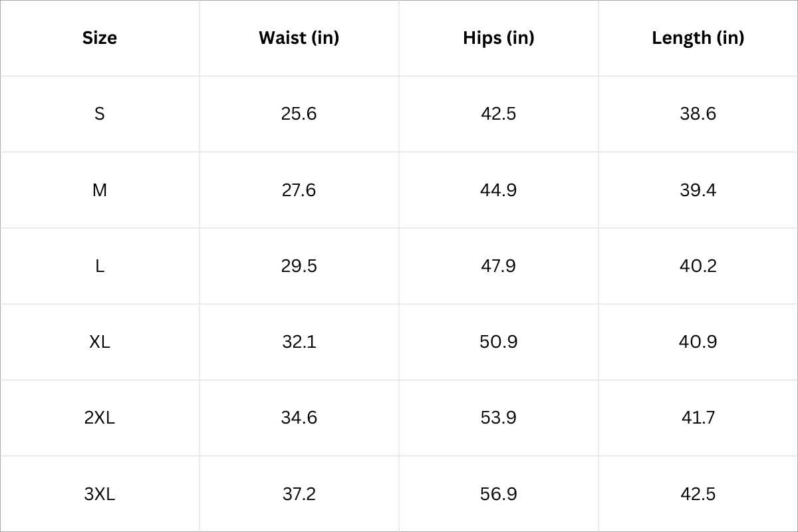Click hips value 53.9 for 2XL
798x532 pixels.
(x=498, y=418)
